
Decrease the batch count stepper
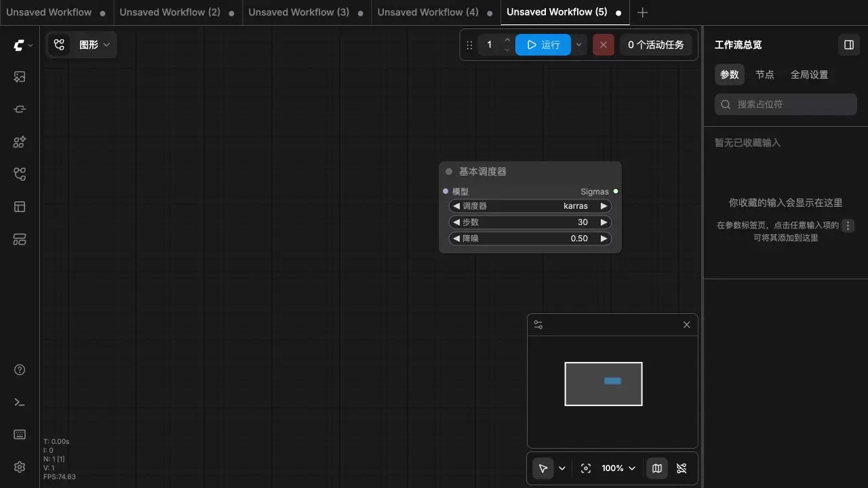pos(507,50)
